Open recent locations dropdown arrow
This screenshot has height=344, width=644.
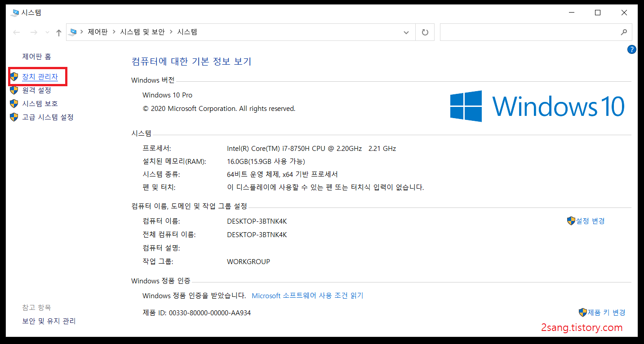click(x=47, y=32)
